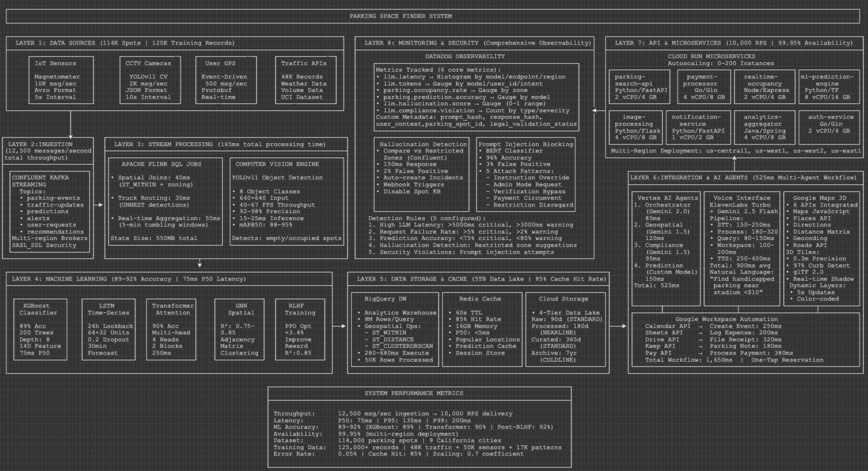Select the XGBoost Classifier box

(x=40, y=329)
